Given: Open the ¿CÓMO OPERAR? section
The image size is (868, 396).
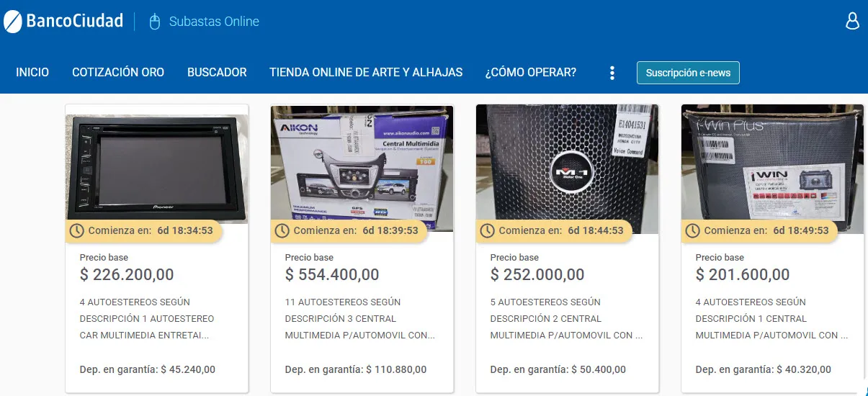Looking at the screenshot, I should [531, 73].
